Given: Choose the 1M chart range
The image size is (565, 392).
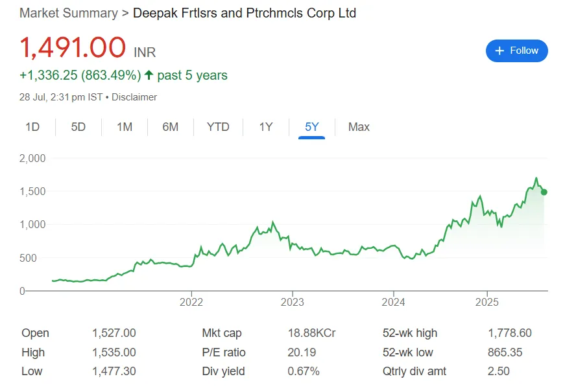Looking at the screenshot, I should (x=125, y=127).
